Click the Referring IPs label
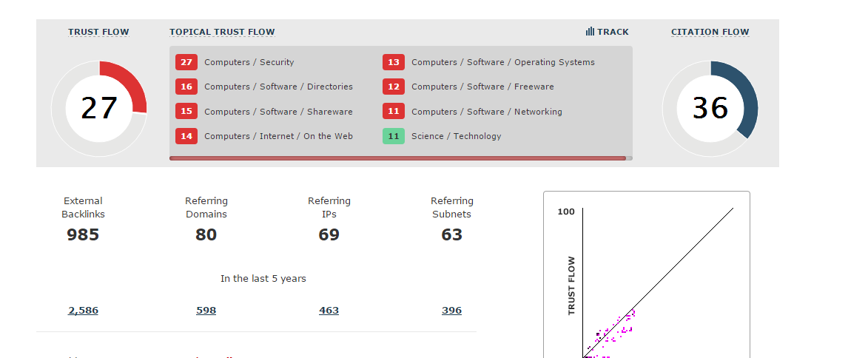The height and width of the screenshot is (358, 868). (329, 208)
